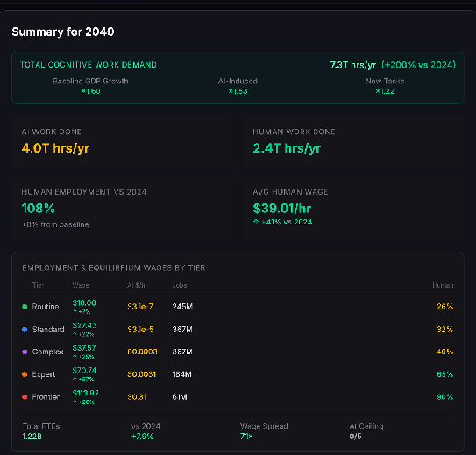Click the Frontier tier wage value
This screenshot has height=455, width=476.
85,393
